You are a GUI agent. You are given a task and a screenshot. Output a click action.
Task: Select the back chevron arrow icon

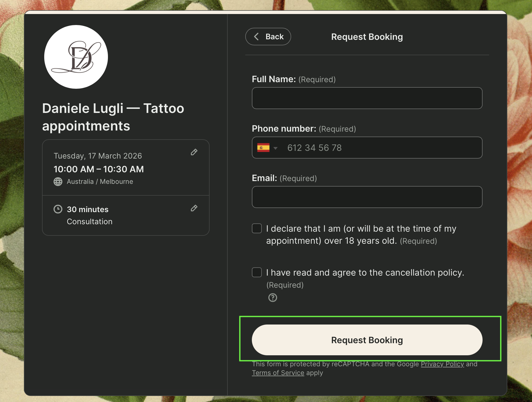click(x=257, y=37)
